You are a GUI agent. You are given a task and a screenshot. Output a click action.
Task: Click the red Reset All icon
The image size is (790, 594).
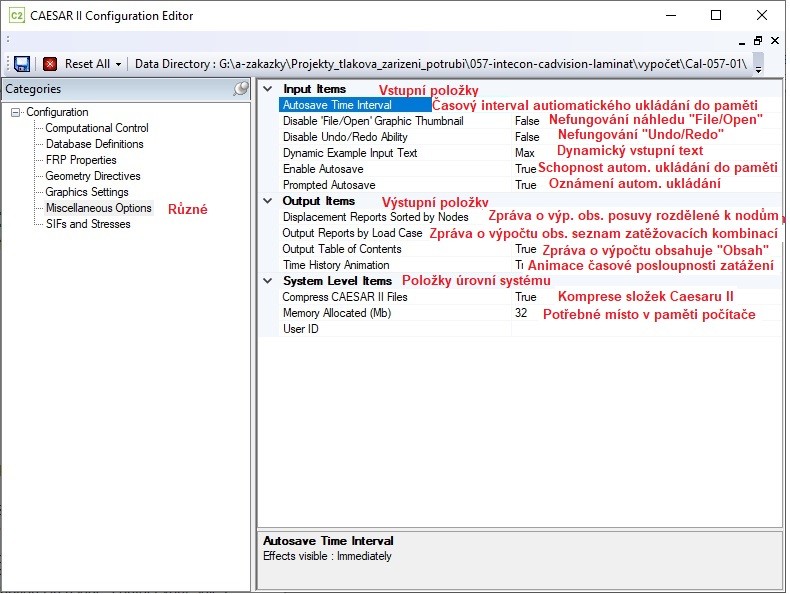50,64
